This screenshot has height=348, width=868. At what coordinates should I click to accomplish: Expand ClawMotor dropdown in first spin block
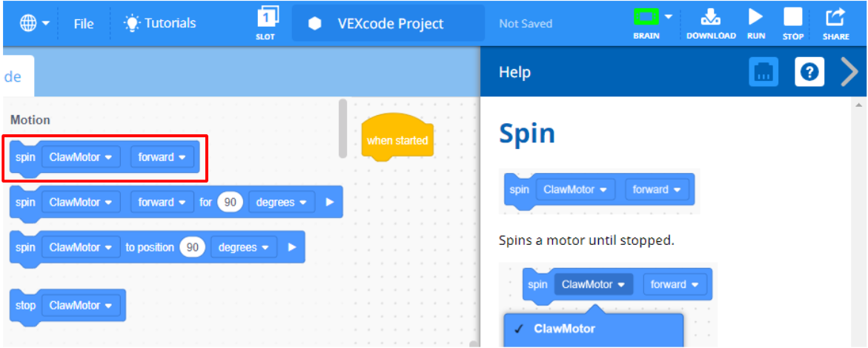pos(81,157)
